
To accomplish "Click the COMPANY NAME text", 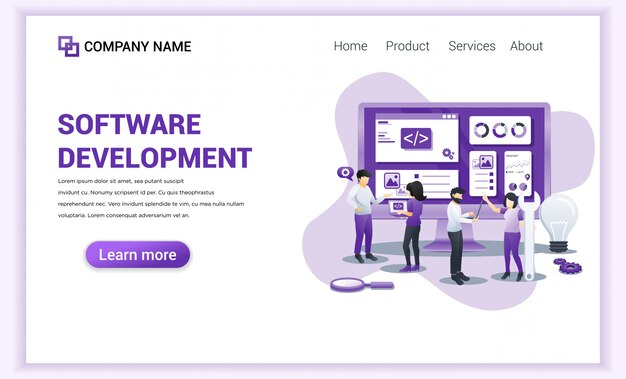I will pos(138,46).
